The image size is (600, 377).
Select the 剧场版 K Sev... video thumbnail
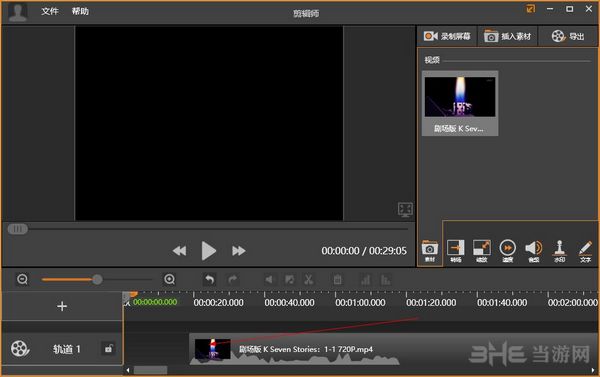click(x=460, y=103)
